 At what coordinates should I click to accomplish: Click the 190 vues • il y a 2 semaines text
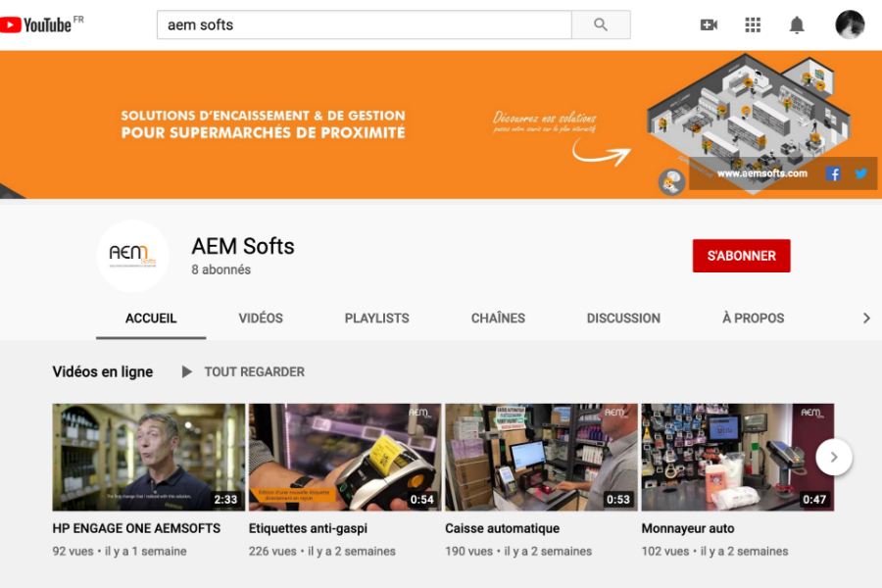pos(518,552)
